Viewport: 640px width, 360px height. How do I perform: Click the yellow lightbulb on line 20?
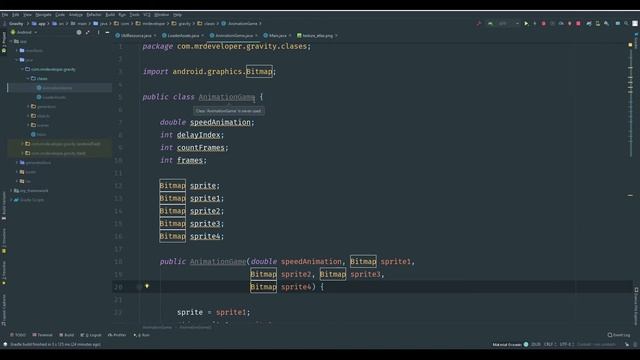click(147, 286)
